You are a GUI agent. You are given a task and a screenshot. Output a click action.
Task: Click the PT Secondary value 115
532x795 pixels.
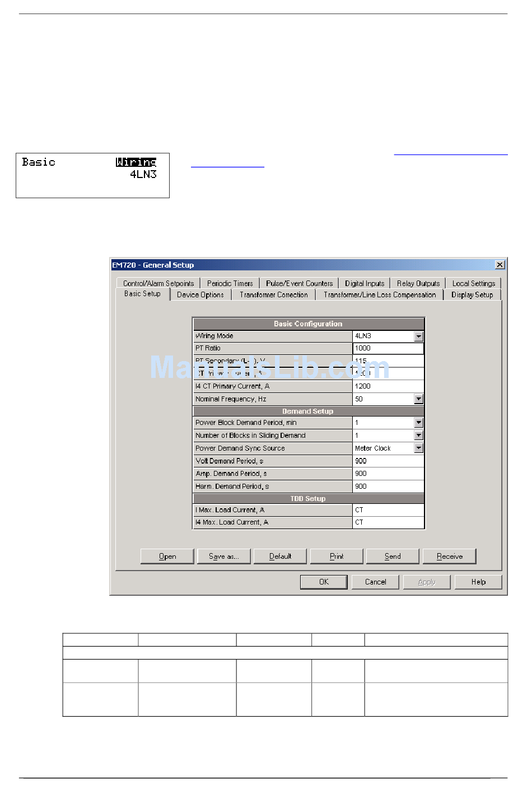pos(388,361)
